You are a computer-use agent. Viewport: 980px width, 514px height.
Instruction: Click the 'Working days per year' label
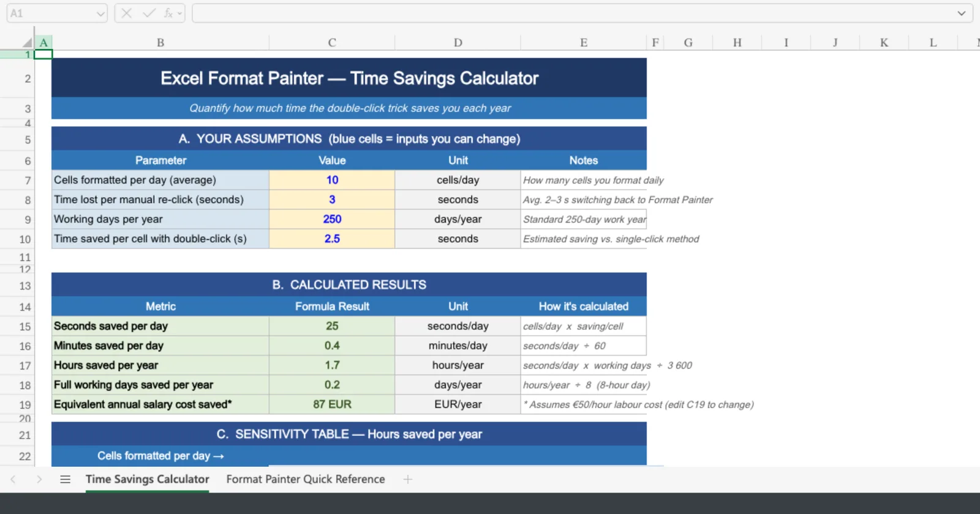pos(160,219)
